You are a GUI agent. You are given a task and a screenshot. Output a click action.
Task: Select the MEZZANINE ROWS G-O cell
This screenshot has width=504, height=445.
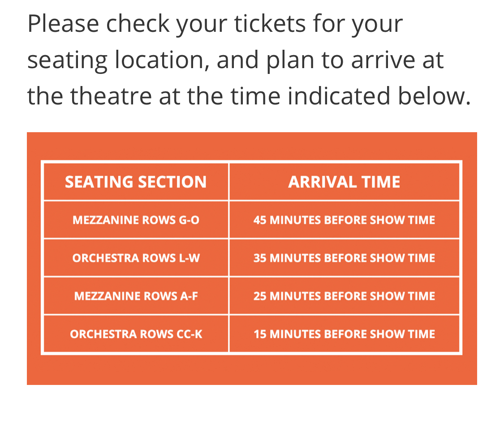136,220
